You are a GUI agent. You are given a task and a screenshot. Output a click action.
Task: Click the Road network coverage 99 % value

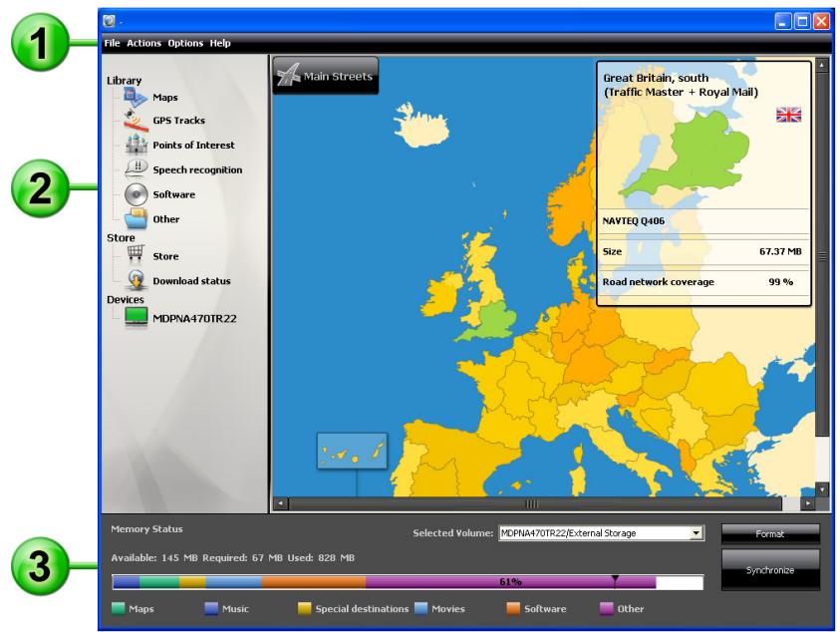(780, 282)
